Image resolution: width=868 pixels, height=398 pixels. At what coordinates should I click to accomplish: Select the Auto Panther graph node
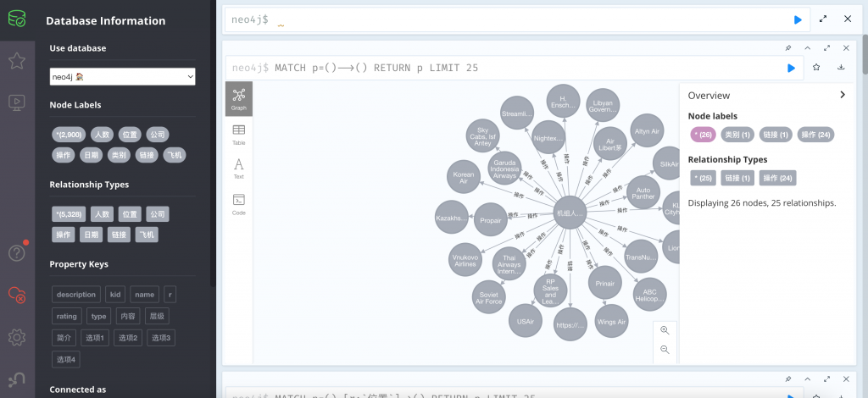pyautogui.click(x=643, y=192)
